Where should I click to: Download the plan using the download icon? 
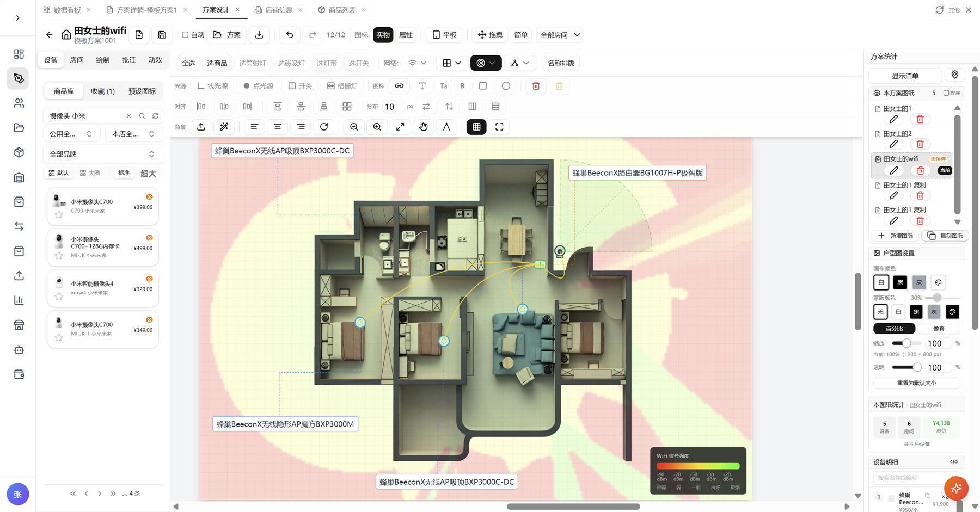(x=259, y=35)
